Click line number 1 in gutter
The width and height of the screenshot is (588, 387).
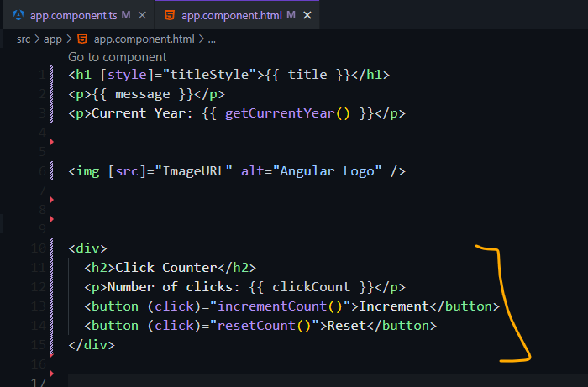[x=42, y=75]
